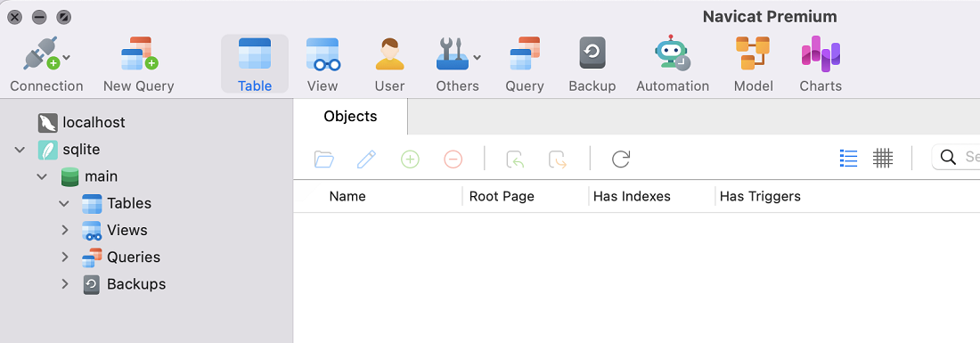
Task: Open the Automation robot icon
Action: [x=673, y=53]
